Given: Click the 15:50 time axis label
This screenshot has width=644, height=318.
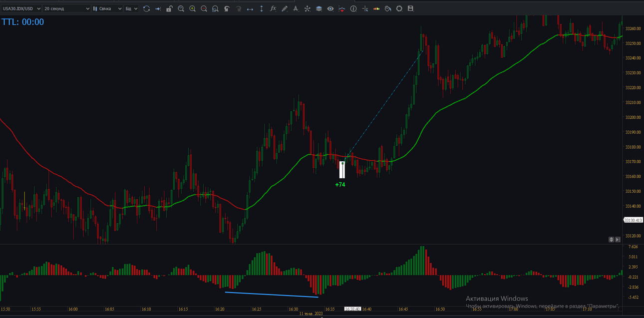Looking at the screenshot, I should coord(5,310).
